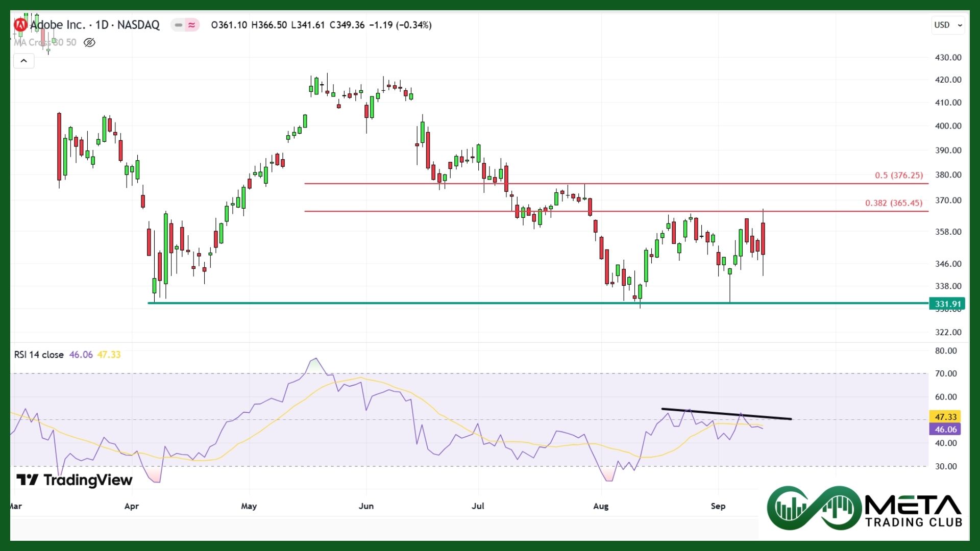The height and width of the screenshot is (551, 980).
Task: Click the yellow 47.33 RSI axis tag
Action: [945, 417]
